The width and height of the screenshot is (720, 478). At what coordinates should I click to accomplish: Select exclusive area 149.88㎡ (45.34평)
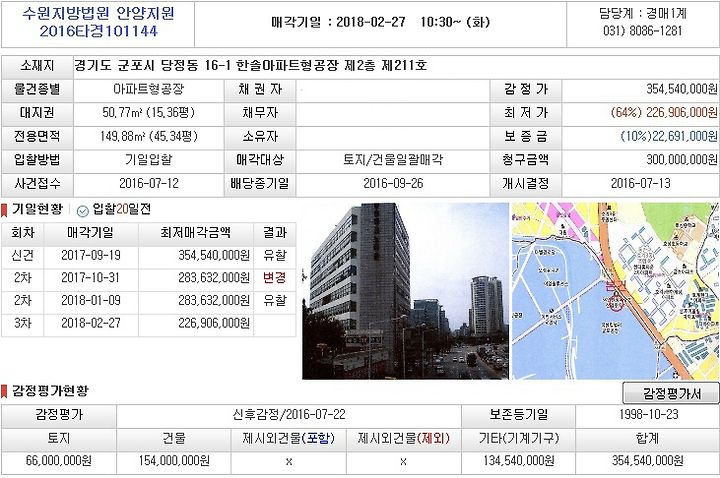point(148,136)
